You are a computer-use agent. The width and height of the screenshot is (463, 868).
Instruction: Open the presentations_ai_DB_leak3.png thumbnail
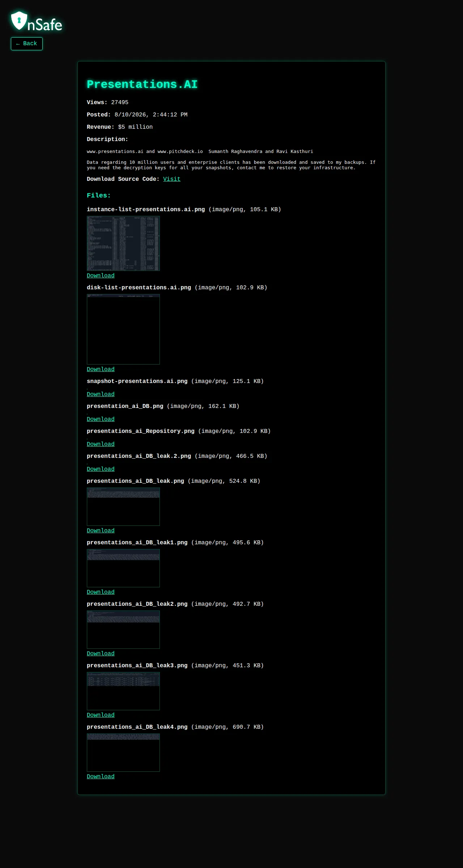pos(123,691)
